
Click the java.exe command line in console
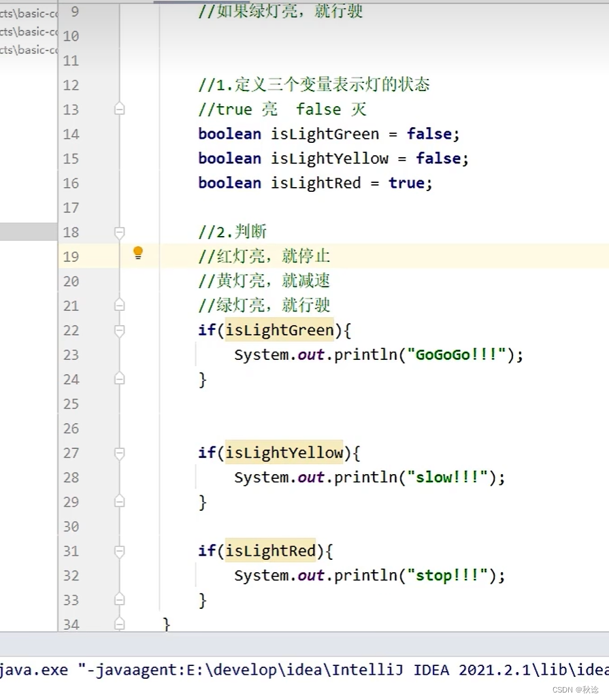[x=305, y=670]
